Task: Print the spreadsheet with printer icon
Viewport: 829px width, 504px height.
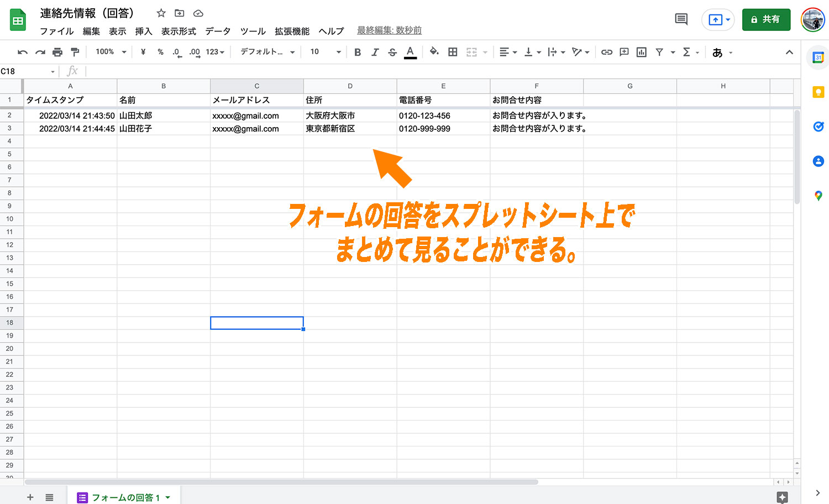Action: (x=57, y=52)
